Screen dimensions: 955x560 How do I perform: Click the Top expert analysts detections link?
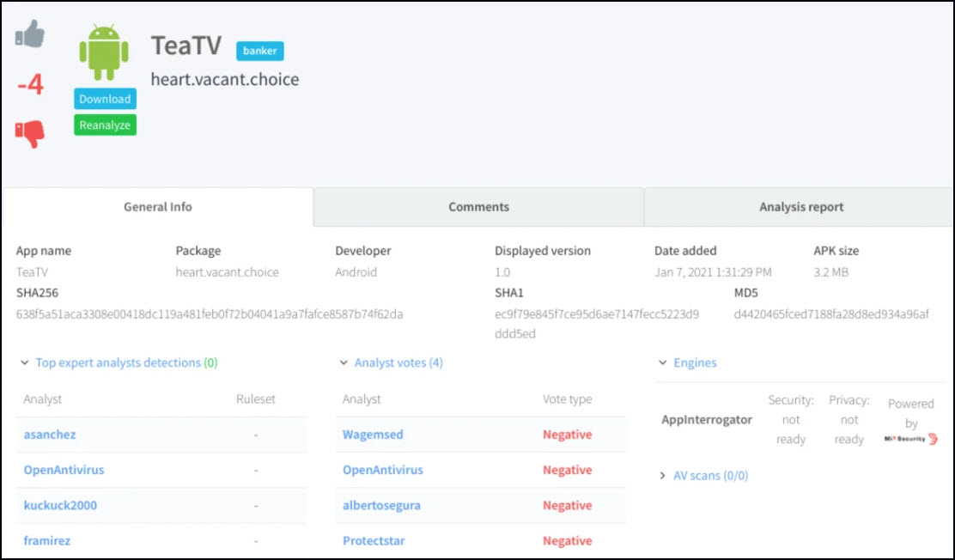pos(127,362)
